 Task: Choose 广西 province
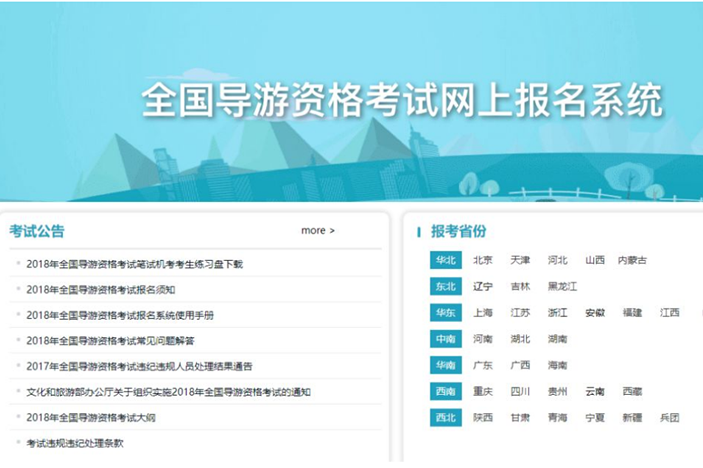(520, 365)
